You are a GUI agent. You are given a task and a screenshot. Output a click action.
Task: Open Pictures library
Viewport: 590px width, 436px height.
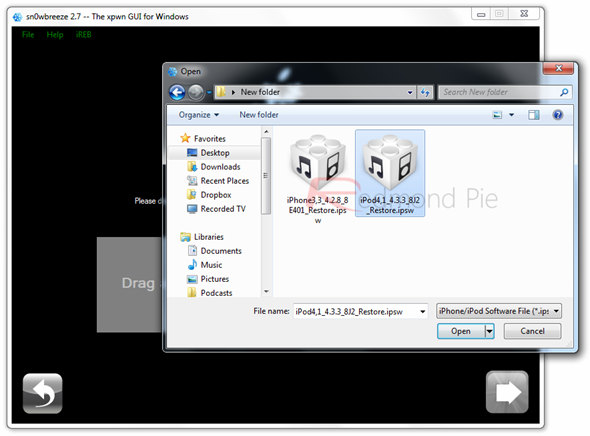[208, 279]
